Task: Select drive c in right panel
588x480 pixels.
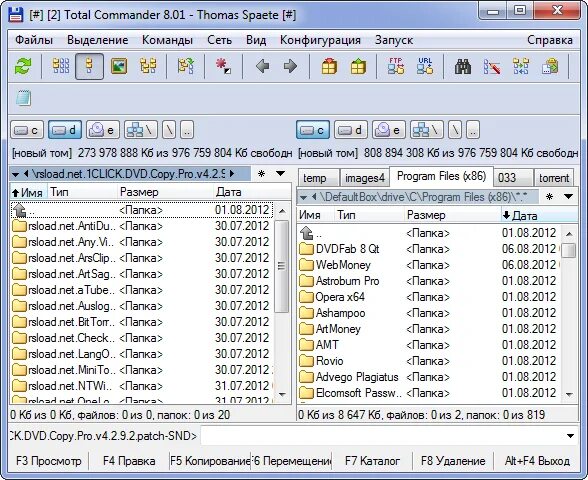Action: [x=313, y=130]
